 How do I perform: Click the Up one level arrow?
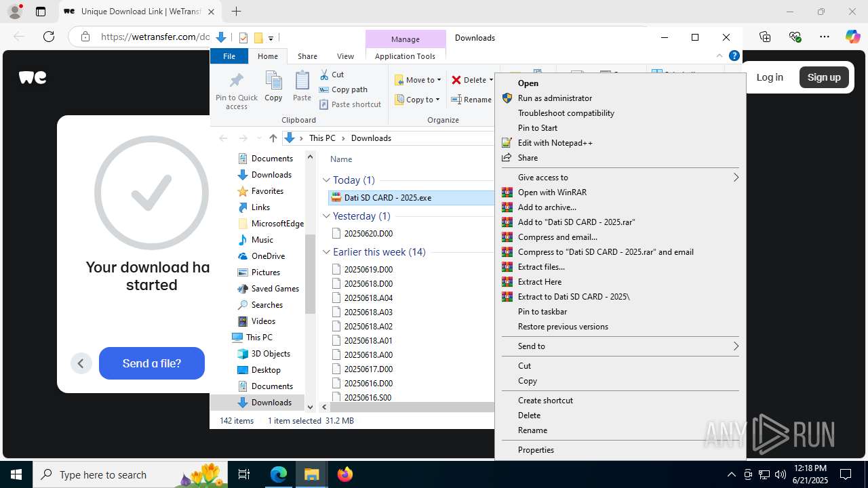273,138
